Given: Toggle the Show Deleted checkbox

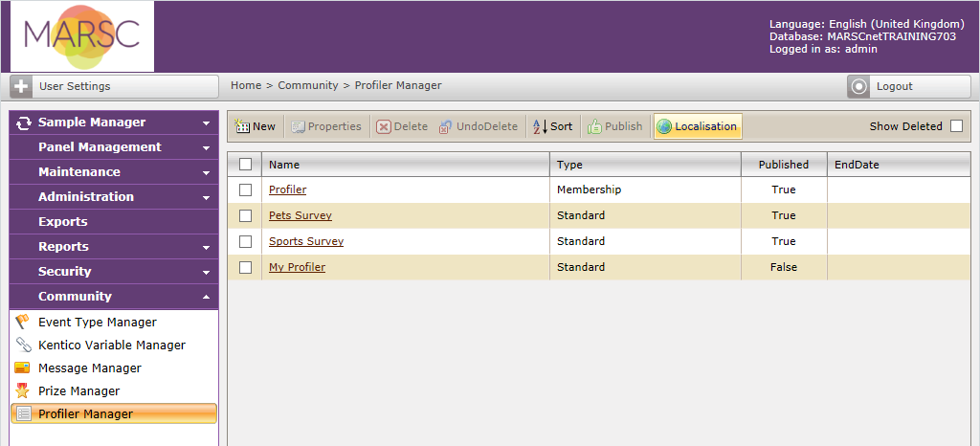Looking at the screenshot, I should [x=956, y=126].
